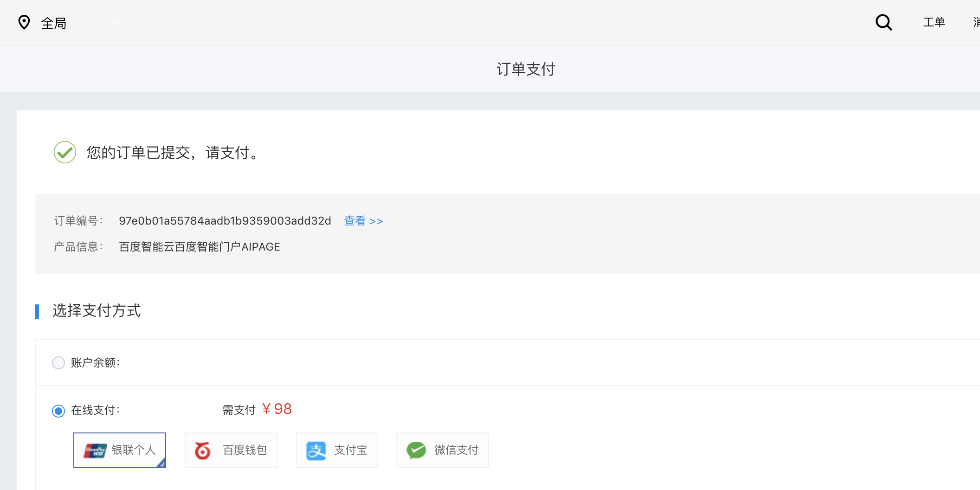Select the 在线支付 radio button
The height and width of the screenshot is (490, 980).
[x=58, y=411]
